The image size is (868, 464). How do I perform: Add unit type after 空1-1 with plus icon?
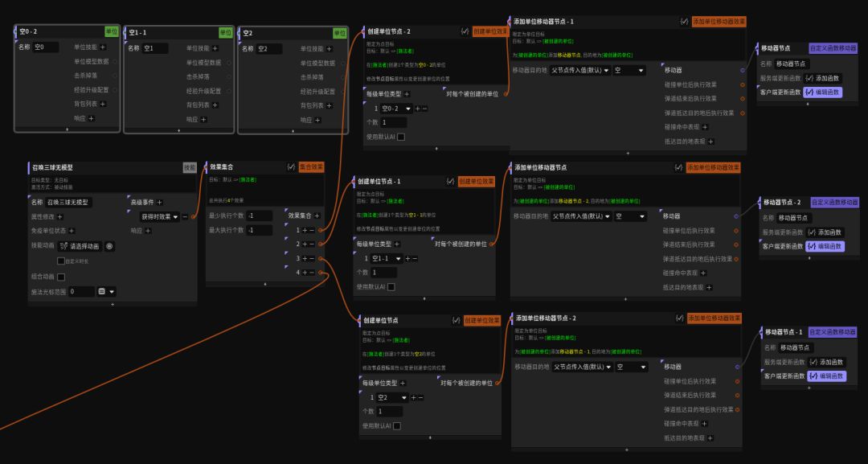click(x=408, y=259)
